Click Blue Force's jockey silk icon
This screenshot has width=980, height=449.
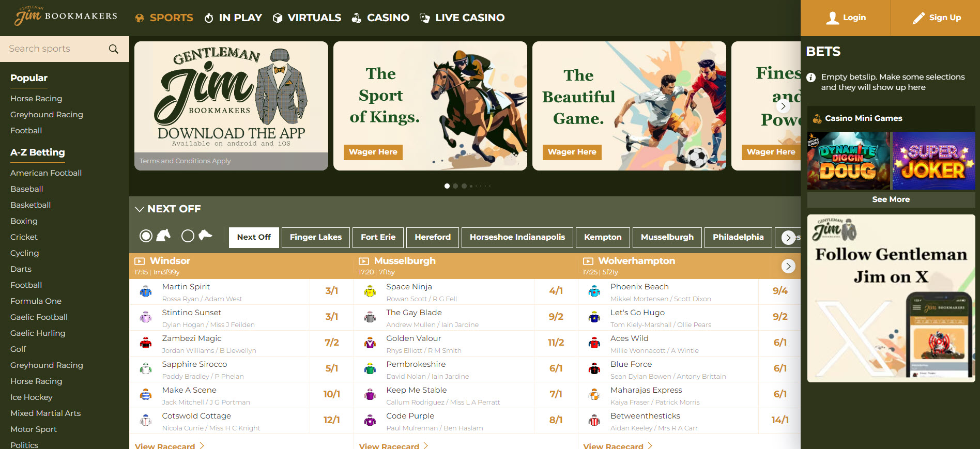(x=594, y=369)
